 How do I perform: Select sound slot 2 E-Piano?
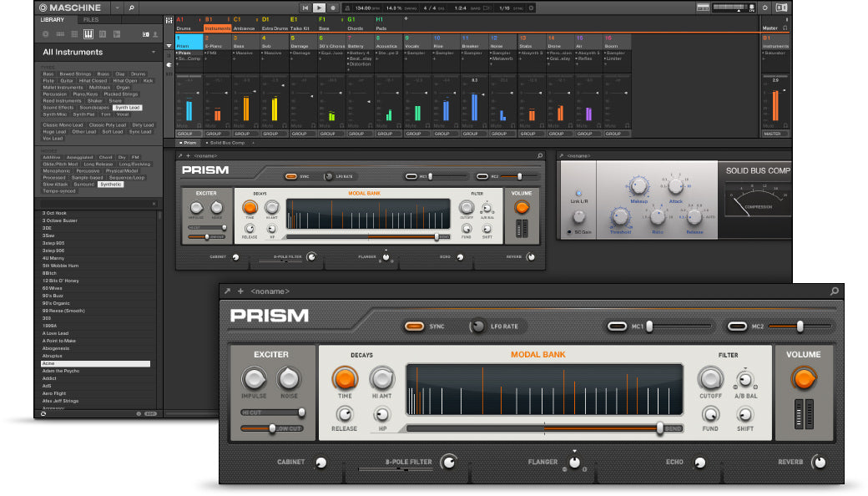point(218,42)
